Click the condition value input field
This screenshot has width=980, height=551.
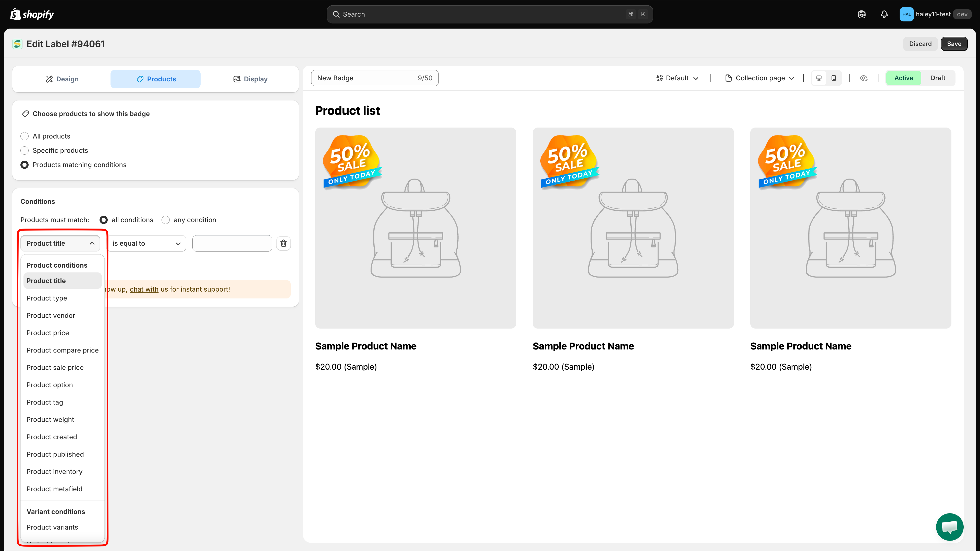pyautogui.click(x=232, y=243)
